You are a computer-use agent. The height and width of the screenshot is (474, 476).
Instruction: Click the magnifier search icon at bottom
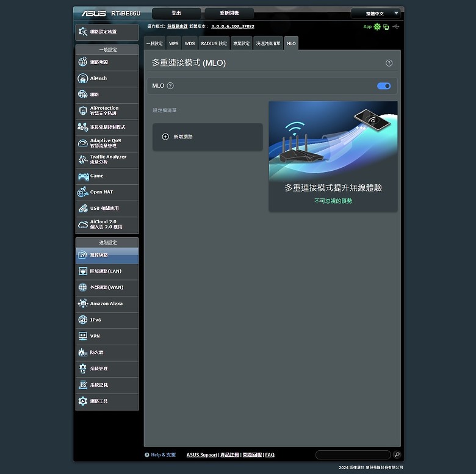pyautogui.click(x=397, y=454)
